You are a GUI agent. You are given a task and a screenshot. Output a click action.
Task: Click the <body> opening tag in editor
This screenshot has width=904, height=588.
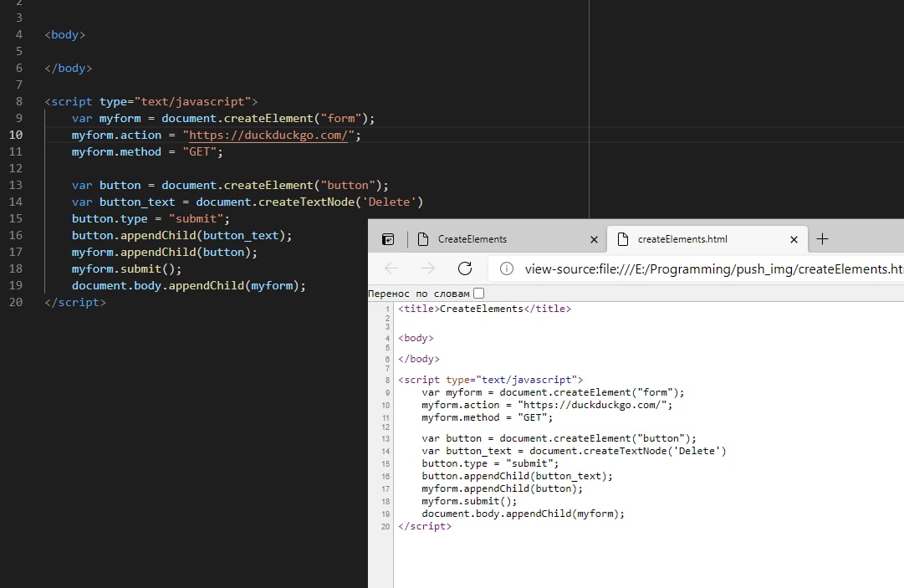click(x=64, y=34)
